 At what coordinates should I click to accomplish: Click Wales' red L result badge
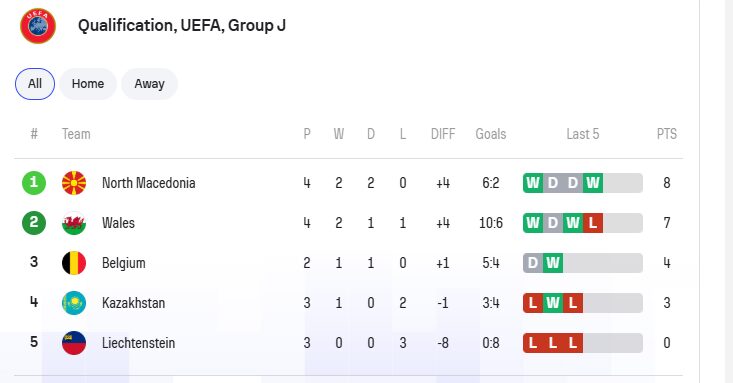point(593,223)
